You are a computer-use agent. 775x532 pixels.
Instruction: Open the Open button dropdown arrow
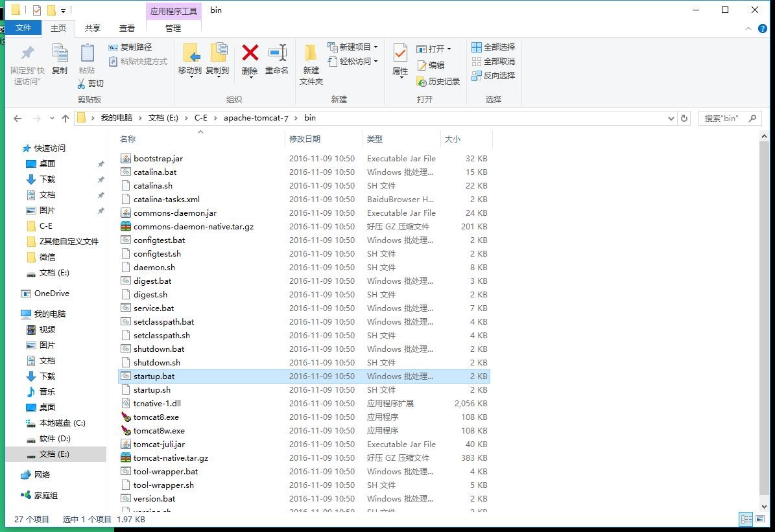[x=449, y=49]
